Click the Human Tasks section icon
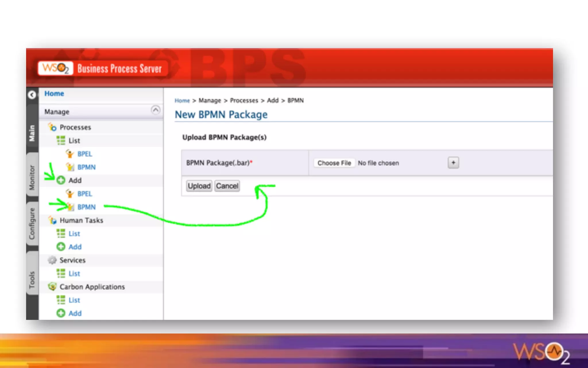The height and width of the screenshot is (368, 588). 52,220
